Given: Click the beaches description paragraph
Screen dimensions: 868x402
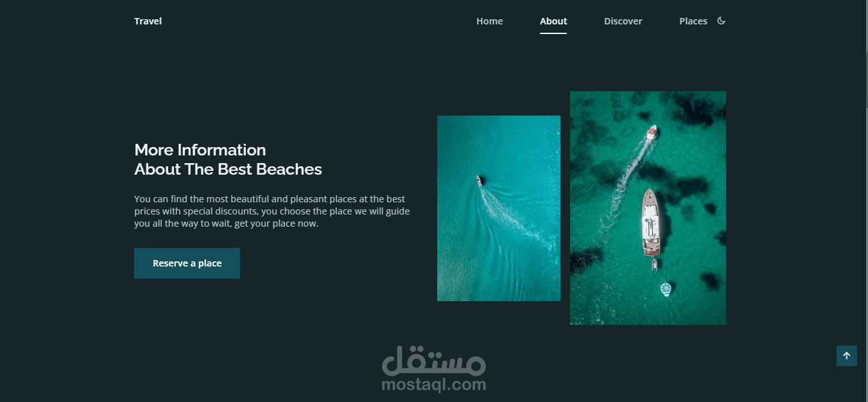Looking at the screenshot, I should coord(272,212).
